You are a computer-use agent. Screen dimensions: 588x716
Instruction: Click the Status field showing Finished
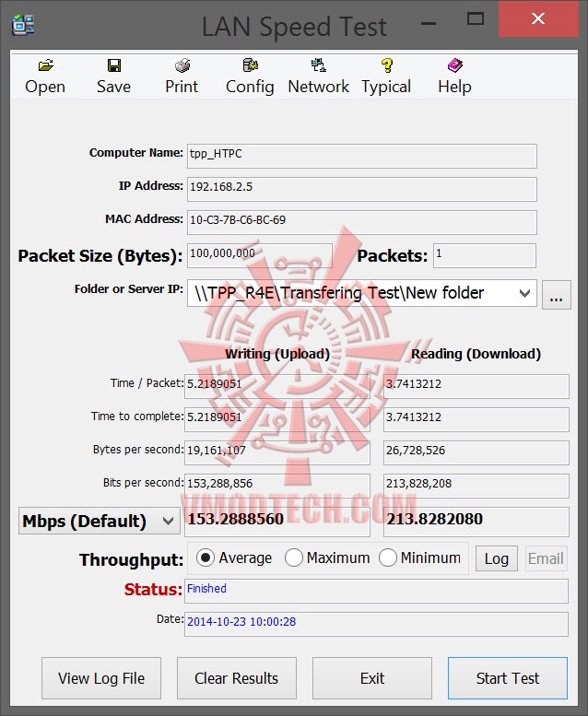(376, 591)
